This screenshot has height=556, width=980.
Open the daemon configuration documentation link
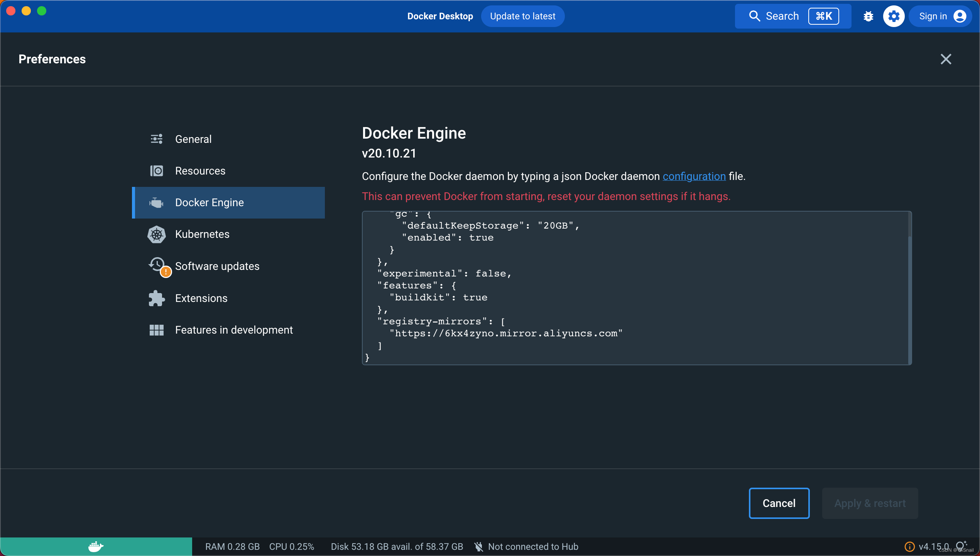[694, 176]
